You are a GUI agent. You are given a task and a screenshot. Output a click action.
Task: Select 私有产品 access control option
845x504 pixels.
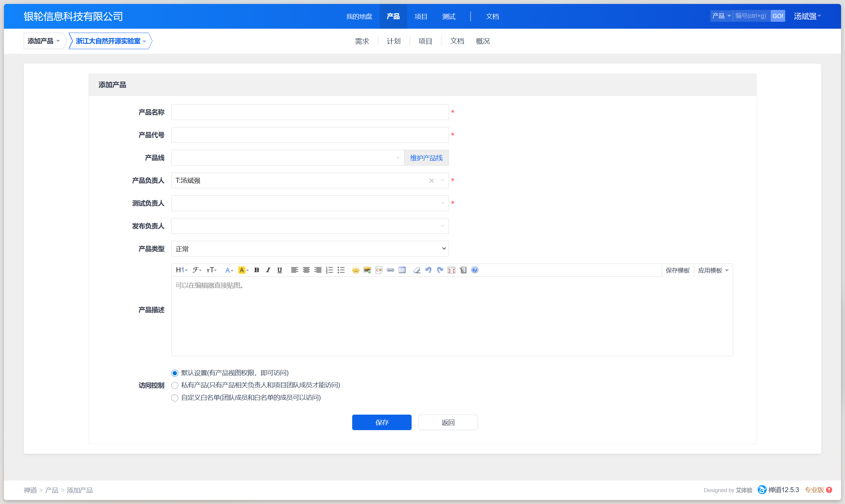click(x=175, y=385)
